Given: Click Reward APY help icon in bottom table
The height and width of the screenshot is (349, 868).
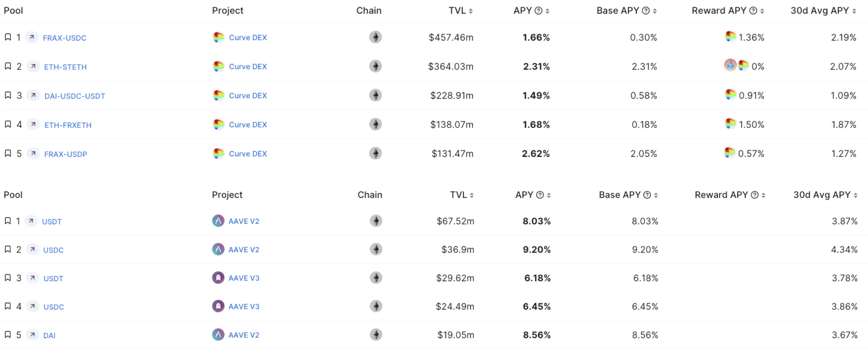Looking at the screenshot, I should coord(755,195).
